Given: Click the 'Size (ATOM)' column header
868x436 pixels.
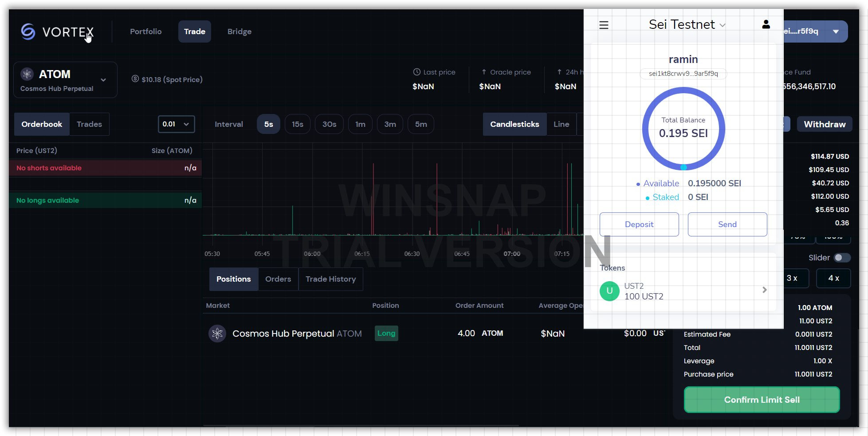Looking at the screenshot, I should tap(172, 151).
